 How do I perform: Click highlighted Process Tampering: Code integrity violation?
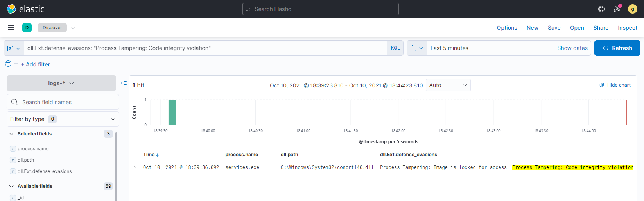pos(573,167)
